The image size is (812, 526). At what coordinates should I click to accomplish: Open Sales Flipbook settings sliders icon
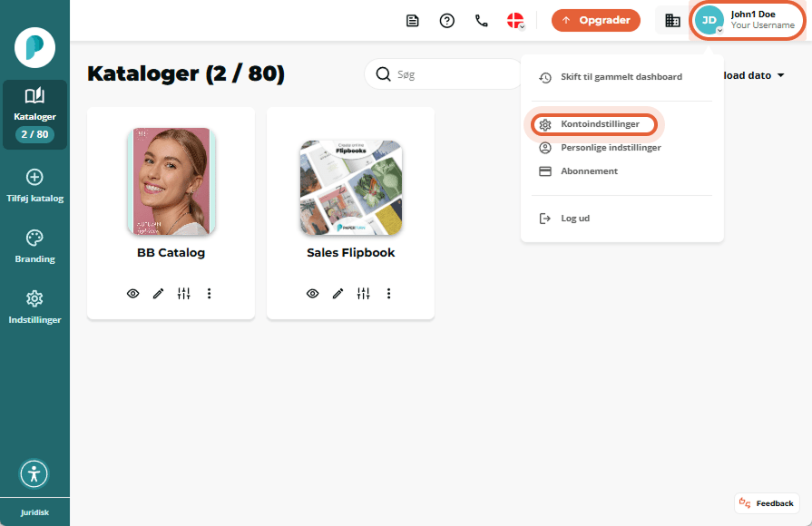click(363, 294)
